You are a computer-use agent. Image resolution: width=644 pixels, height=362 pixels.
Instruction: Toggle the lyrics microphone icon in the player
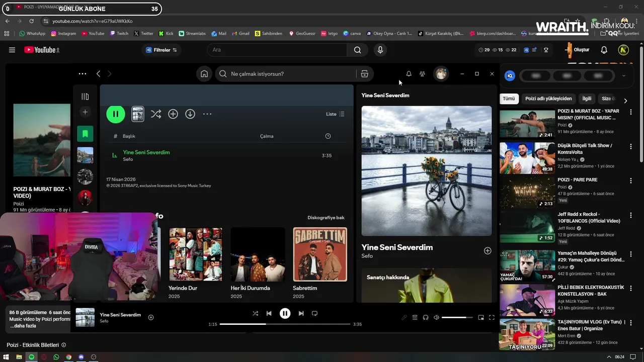(x=404, y=317)
